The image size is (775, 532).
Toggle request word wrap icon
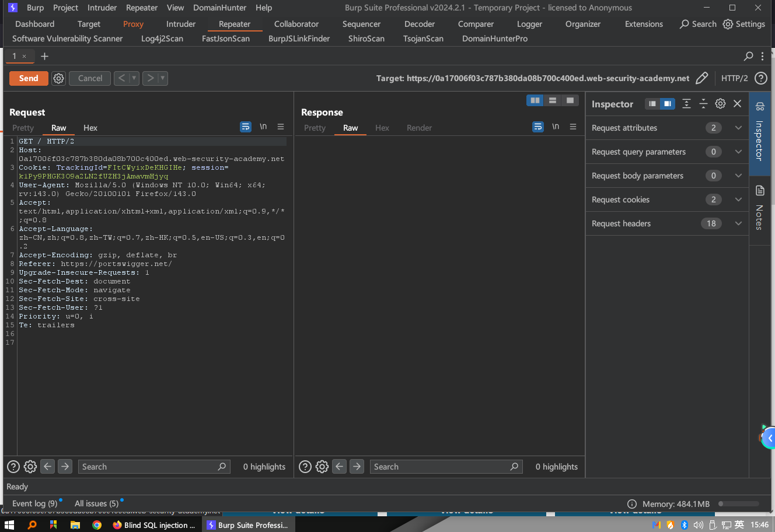[246, 127]
